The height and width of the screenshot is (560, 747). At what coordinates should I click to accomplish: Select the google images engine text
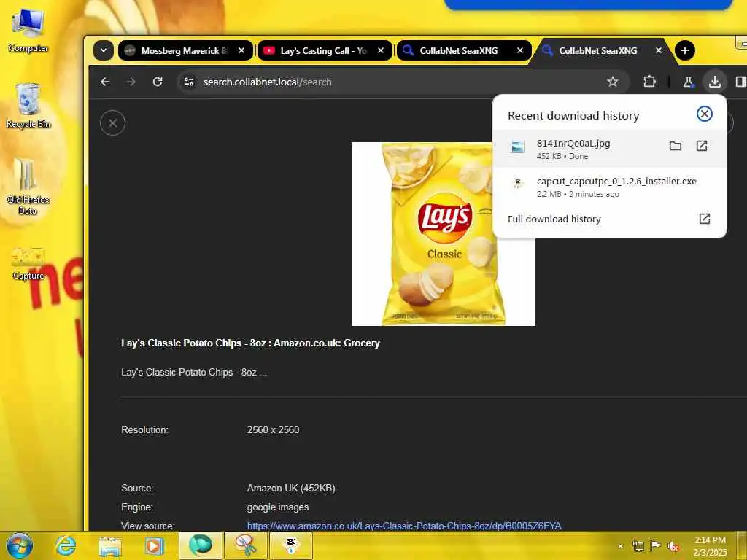278,507
